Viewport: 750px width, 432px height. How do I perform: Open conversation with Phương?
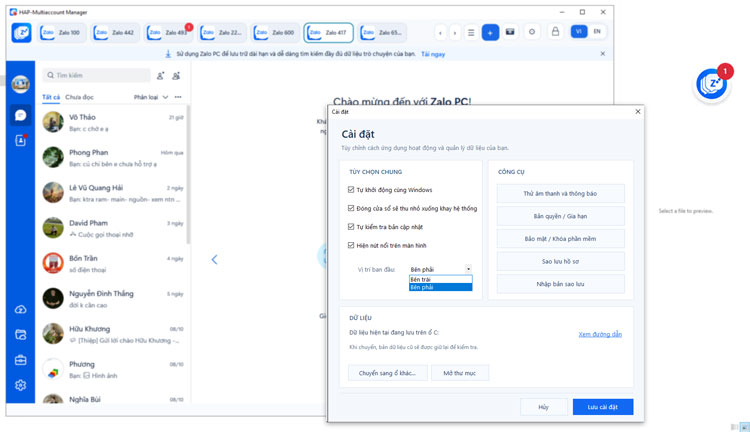(113, 370)
